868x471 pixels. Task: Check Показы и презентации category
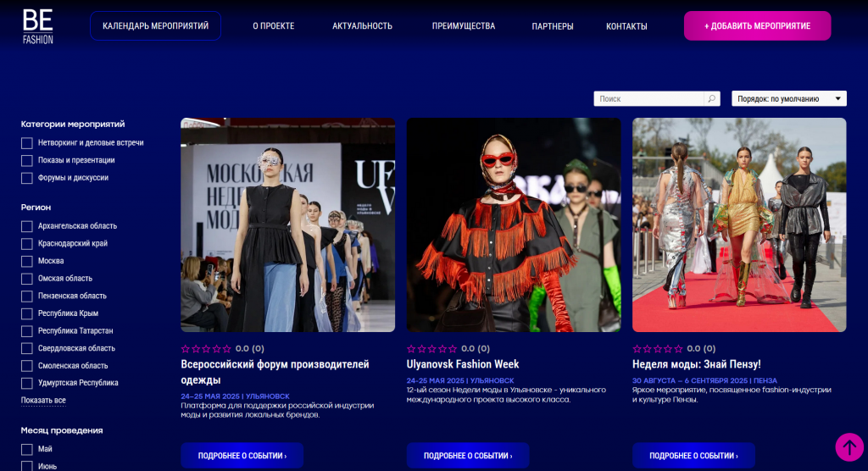(x=26, y=160)
